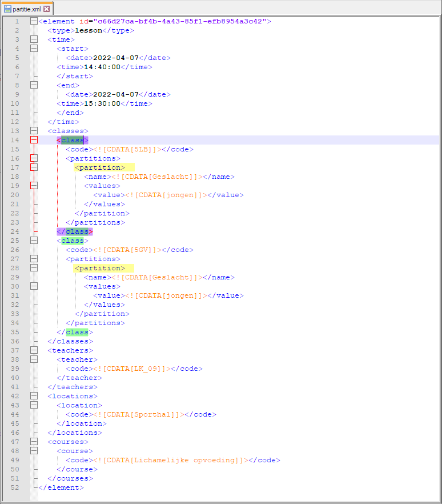
Task: Collapse the partitions fold on line 16
Action: 34,158
